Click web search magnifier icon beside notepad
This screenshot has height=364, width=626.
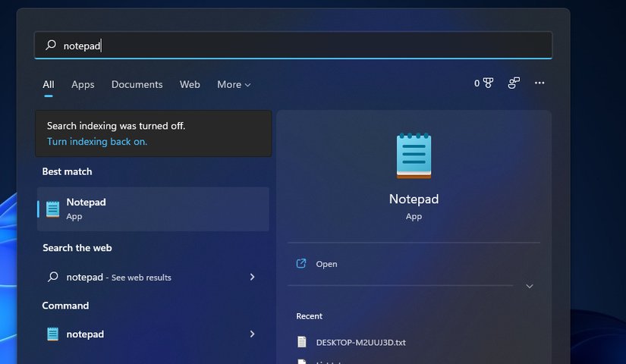click(x=52, y=278)
